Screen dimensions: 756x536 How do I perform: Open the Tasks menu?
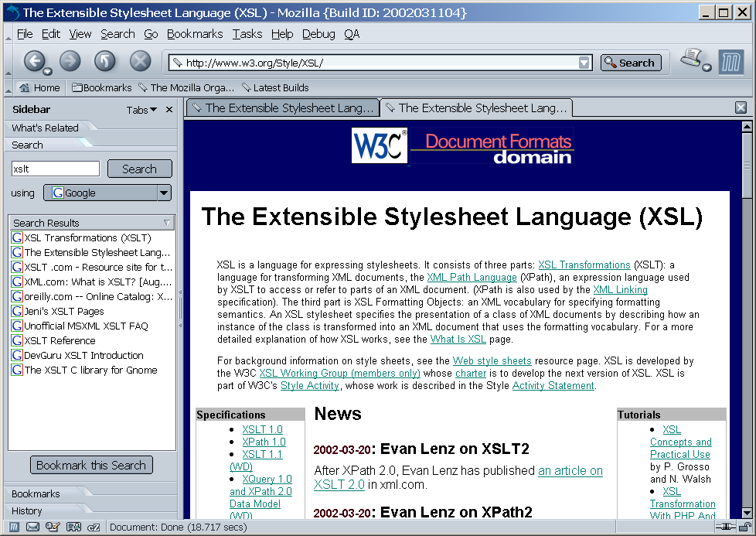[247, 34]
